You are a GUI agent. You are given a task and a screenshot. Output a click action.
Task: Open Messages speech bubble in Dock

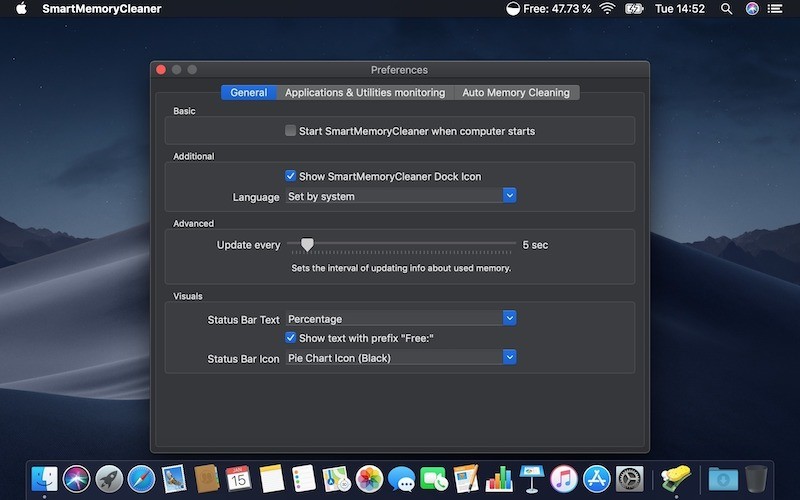tap(402, 479)
